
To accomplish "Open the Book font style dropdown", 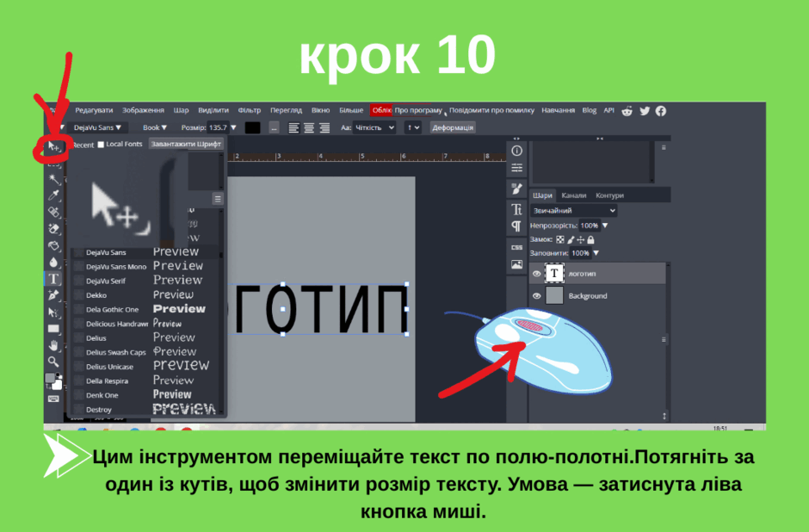I will [155, 127].
